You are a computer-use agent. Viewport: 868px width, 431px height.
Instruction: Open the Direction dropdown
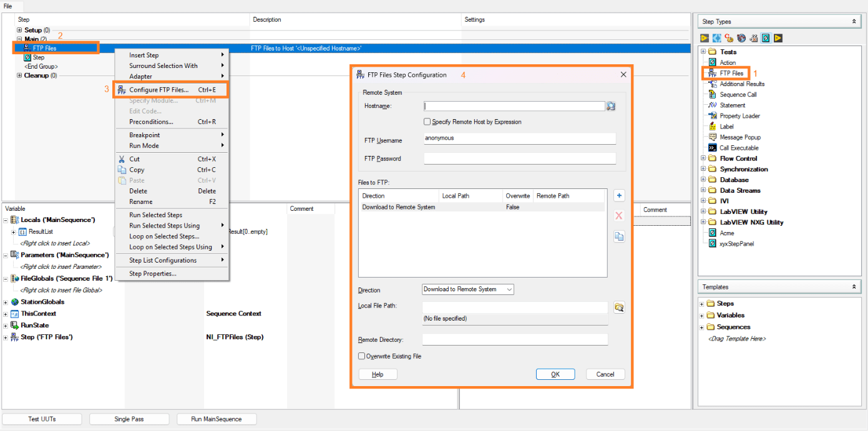pyautogui.click(x=468, y=289)
